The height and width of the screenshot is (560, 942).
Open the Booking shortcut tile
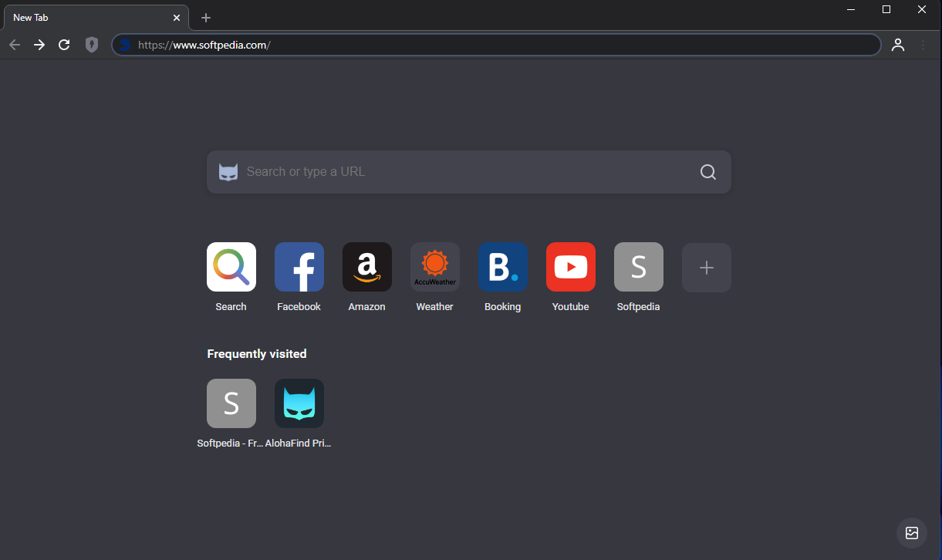(503, 267)
